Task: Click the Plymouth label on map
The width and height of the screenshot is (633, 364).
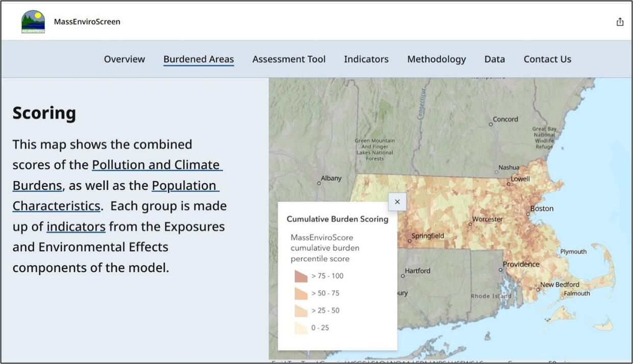Action: pyautogui.click(x=573, y=252)
